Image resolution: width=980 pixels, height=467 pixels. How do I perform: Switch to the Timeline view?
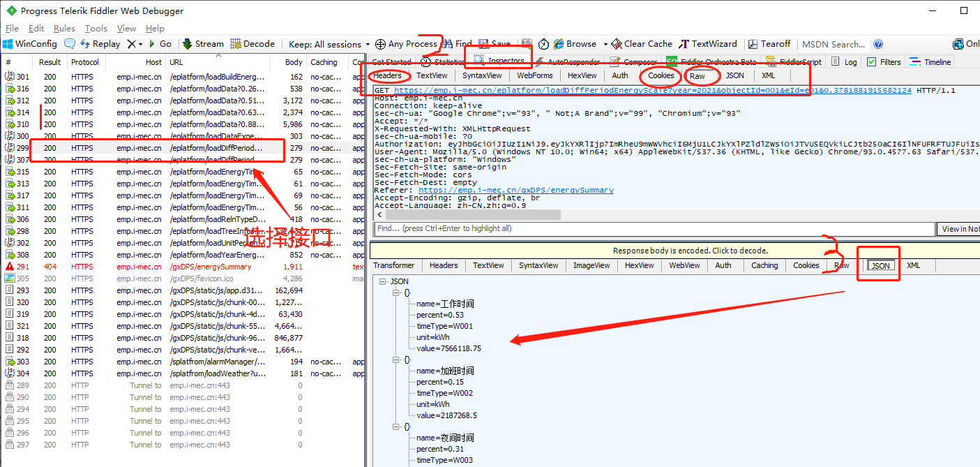click(x=931, y=61)
